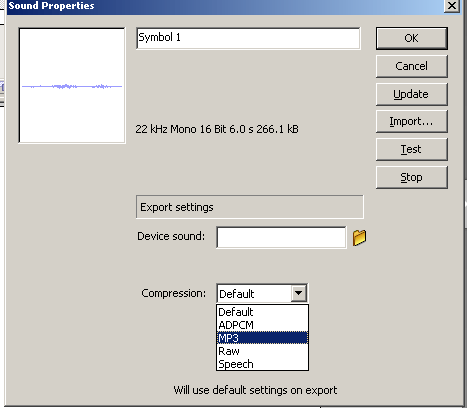This screenshot has height=408, width=467.
Task: Collapse the Compression list via arrow button
Action: (299, 293)
